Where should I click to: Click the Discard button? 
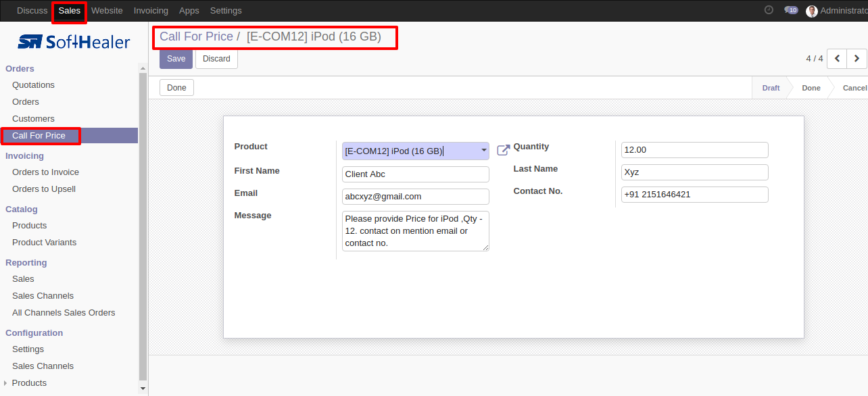(216, 59)
